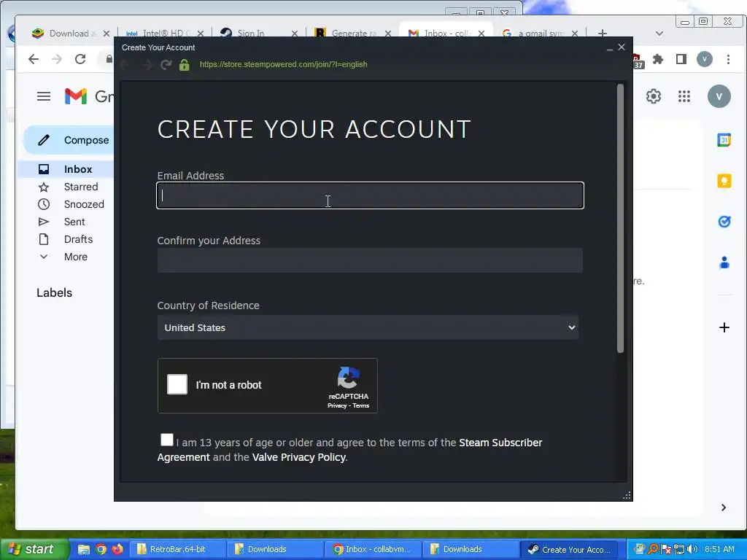The image size is (747, 560).
Task: Open Gmail settings gear
Action: point(654,97)
